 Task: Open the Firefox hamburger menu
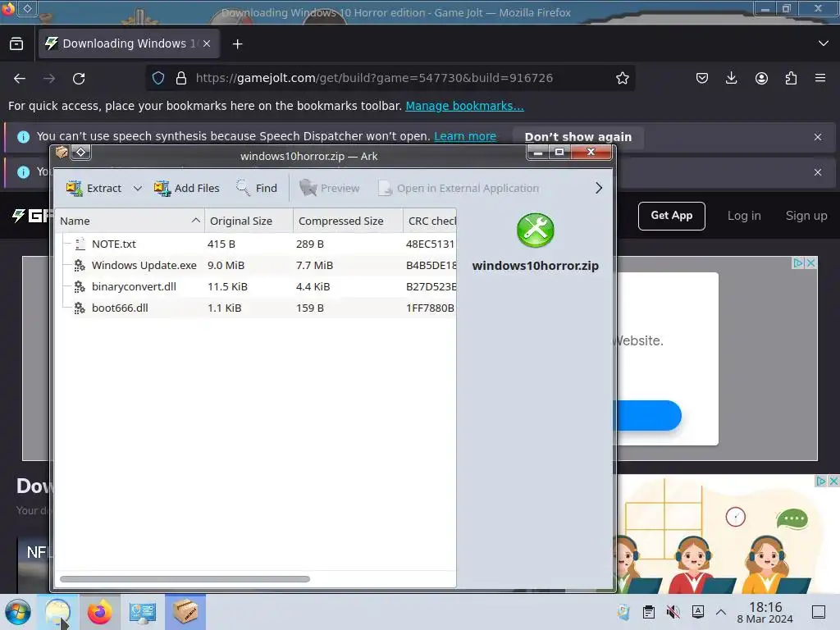click(820, 78)
